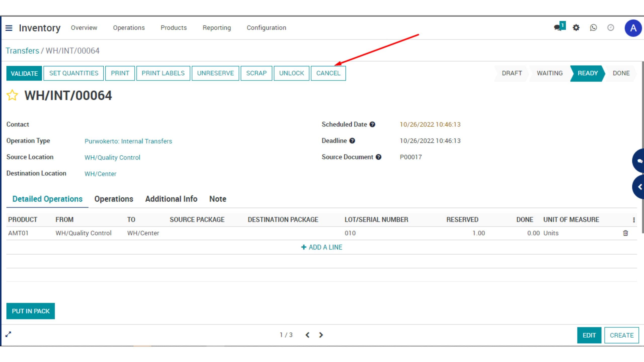Open the floating chat bubble button
The image size is (644, 362).
click(638, 161)
